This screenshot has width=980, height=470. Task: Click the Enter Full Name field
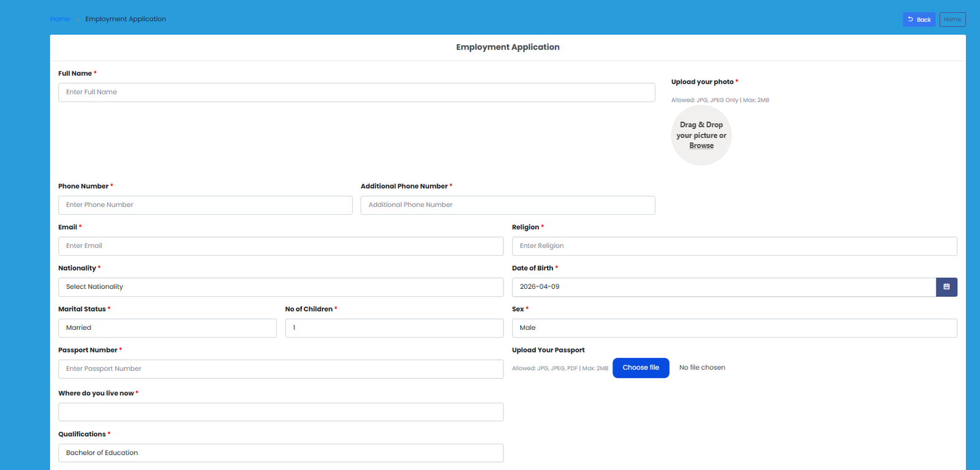[x=356, y=92]
